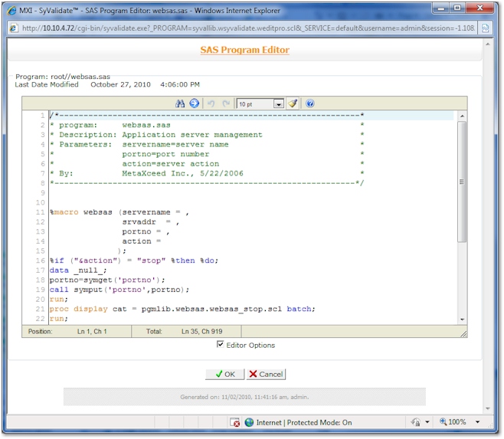Open the zoom level dropdown arrow

coord(478,422)
